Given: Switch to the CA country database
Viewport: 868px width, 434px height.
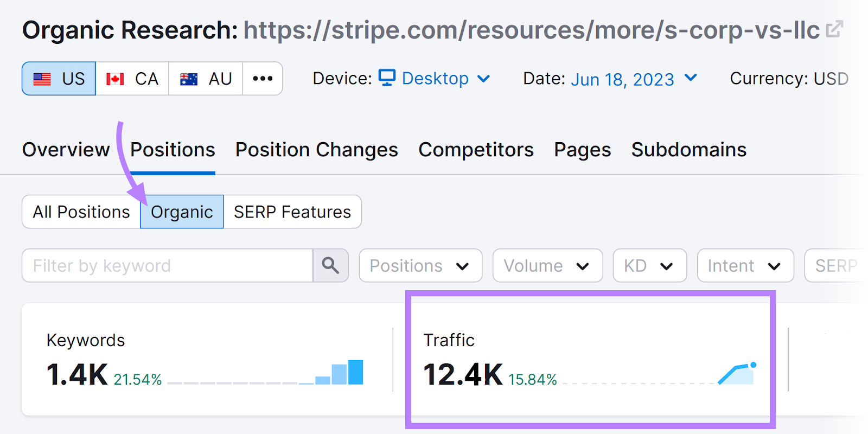Looking at the screenshot, I should 132,79.
